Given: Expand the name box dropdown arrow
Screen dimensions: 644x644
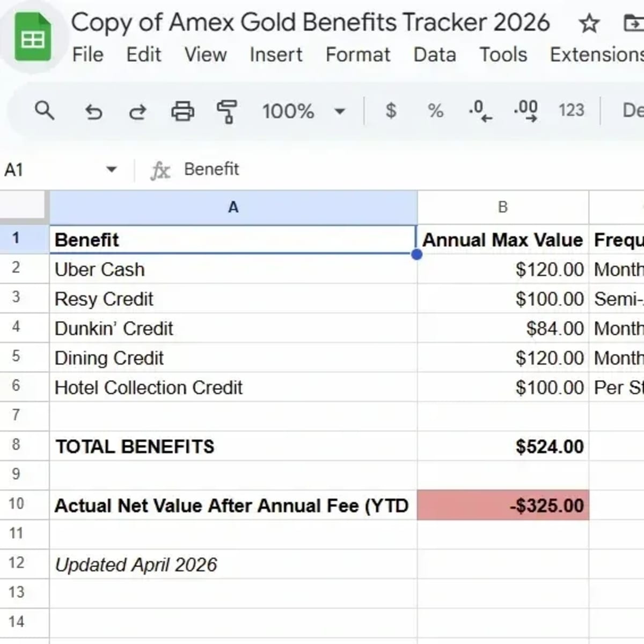Looking at the screenshot, I should pos(111,170).
